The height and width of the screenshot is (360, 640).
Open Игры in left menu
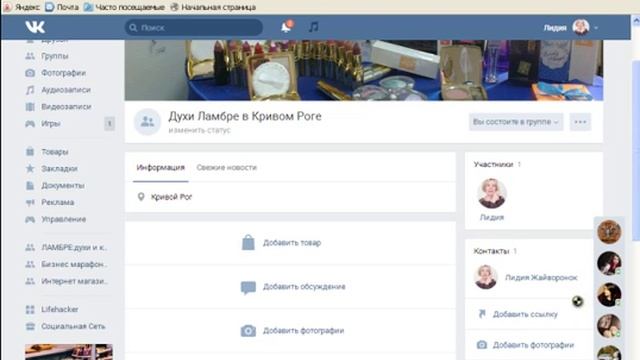coord(51,123)
